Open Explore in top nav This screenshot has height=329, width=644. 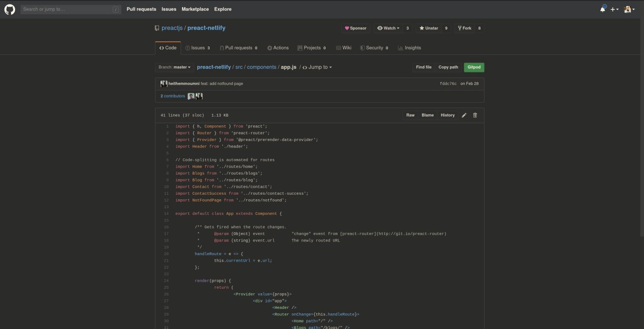pos(223,9)
